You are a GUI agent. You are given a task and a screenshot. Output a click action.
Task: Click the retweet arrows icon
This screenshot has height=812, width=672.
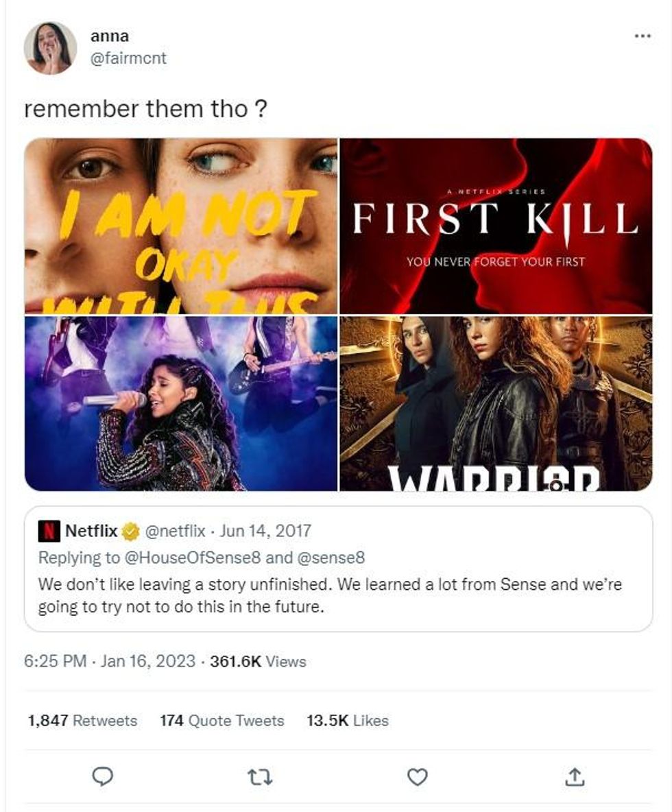[x=260, y=777]
